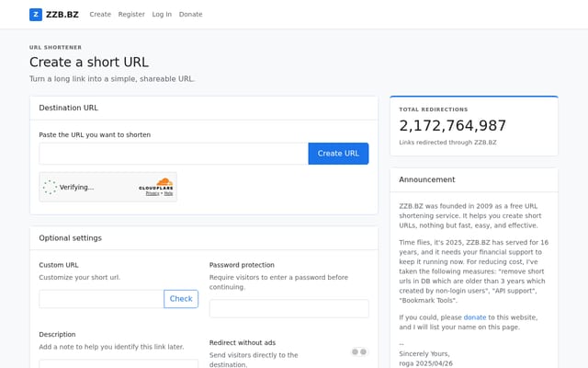Image resolution: width=588 pixels, height=368 pixels.
Task: Click the Create URL button
Action: 338,154
